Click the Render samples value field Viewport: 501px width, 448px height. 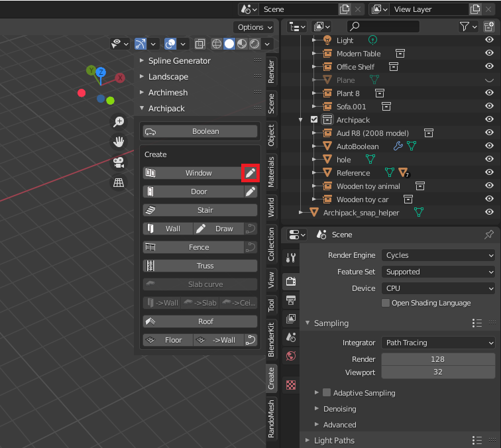437,359
